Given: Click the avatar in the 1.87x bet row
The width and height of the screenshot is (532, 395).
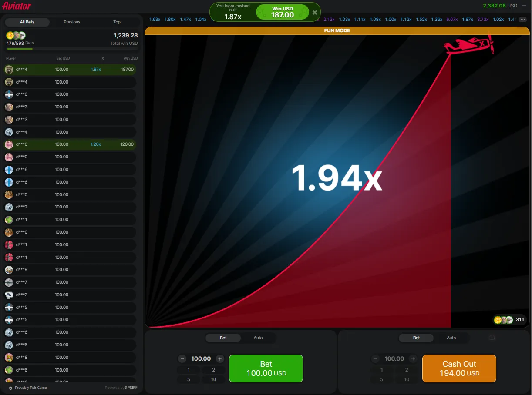Looking at the screenshot, I should (x=9, y=69).
